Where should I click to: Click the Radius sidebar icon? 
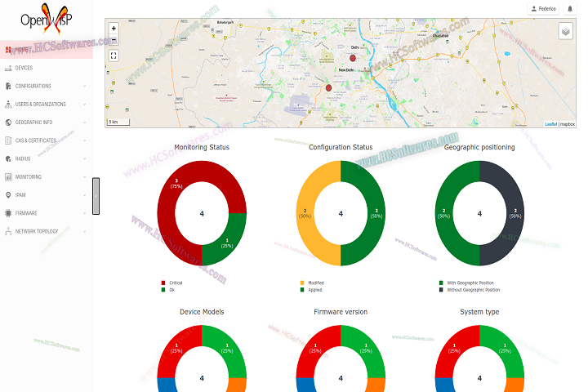point(8,158)
